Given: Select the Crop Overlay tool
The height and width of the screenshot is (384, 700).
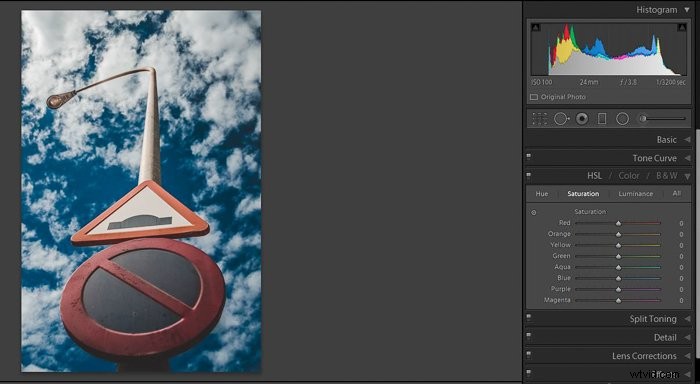Looking at the screenshot, I should coord(539,119).
